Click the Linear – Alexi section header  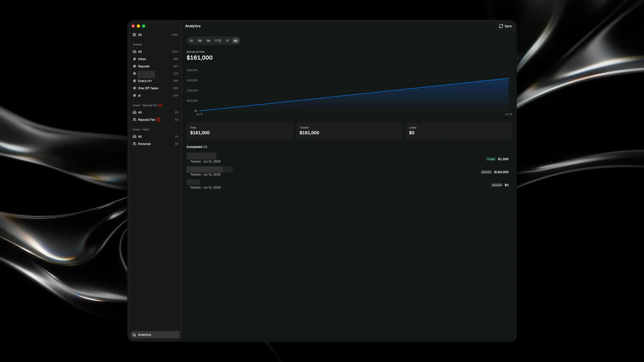[141, 129]
